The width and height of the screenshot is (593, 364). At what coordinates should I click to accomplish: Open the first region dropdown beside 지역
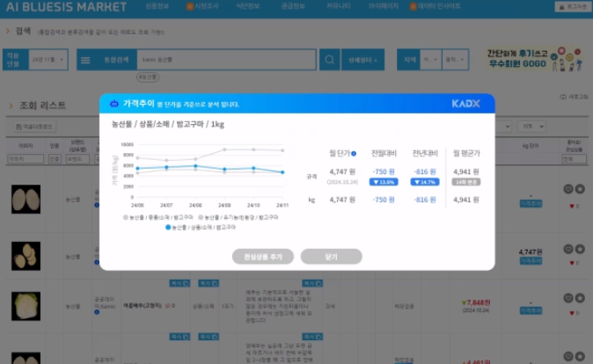(429, 60)
